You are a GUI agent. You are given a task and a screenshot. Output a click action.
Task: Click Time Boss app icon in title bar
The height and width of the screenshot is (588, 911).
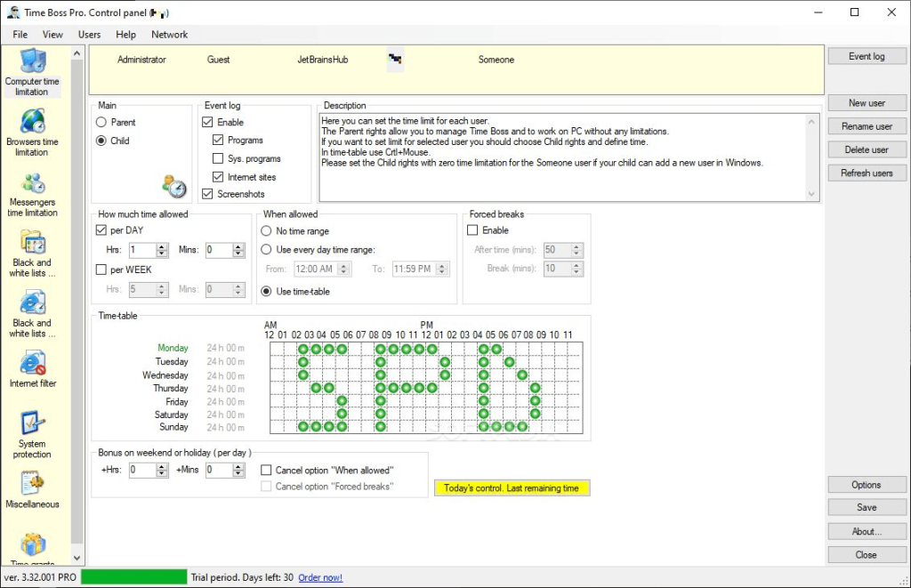[x=12, y=12]
